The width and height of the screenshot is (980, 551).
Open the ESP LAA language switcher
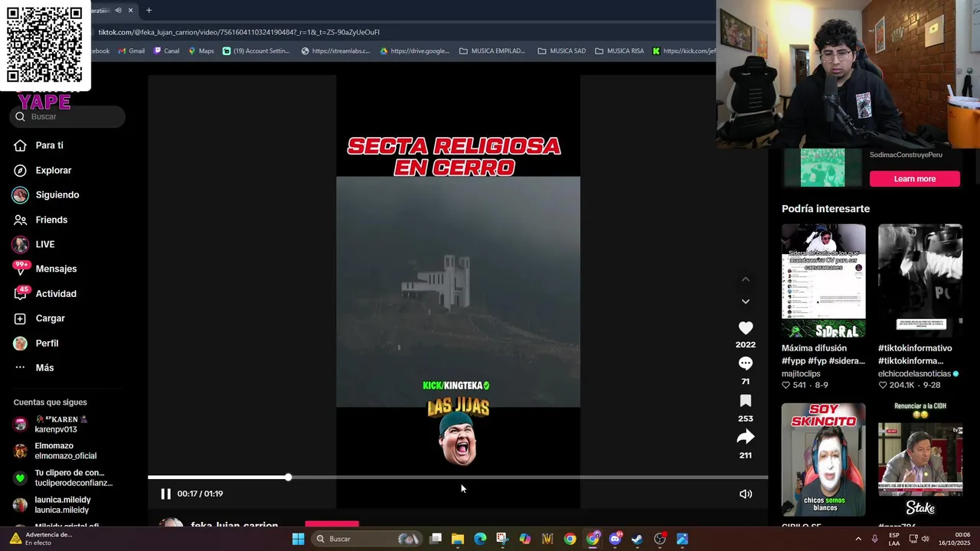tap(894, 539)
